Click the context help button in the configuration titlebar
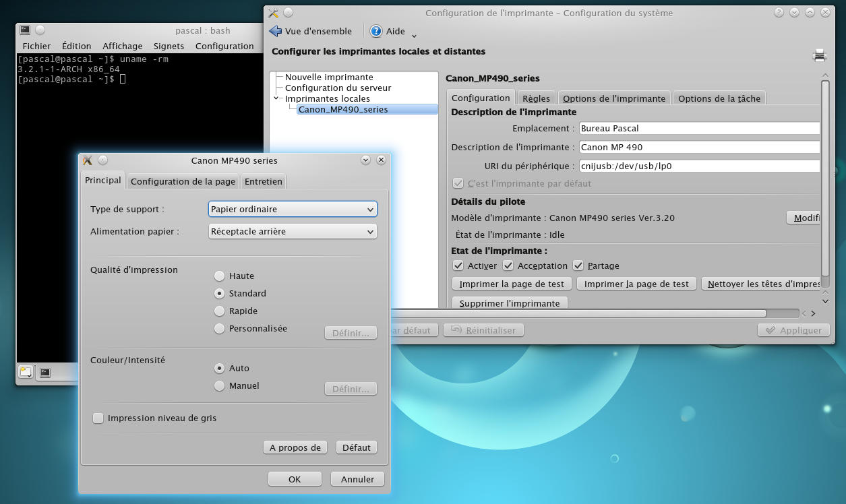The image size is (846, 504). click(779, 13)
